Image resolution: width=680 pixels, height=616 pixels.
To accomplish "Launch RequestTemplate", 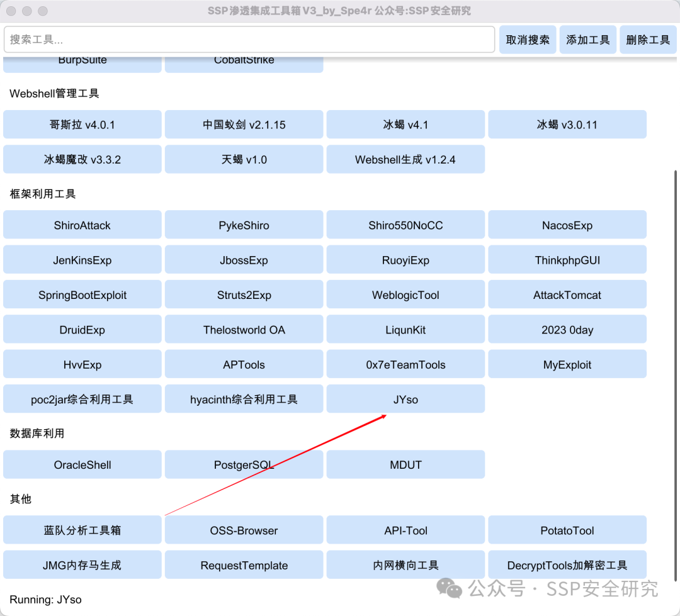I will (x=244, y=565).
